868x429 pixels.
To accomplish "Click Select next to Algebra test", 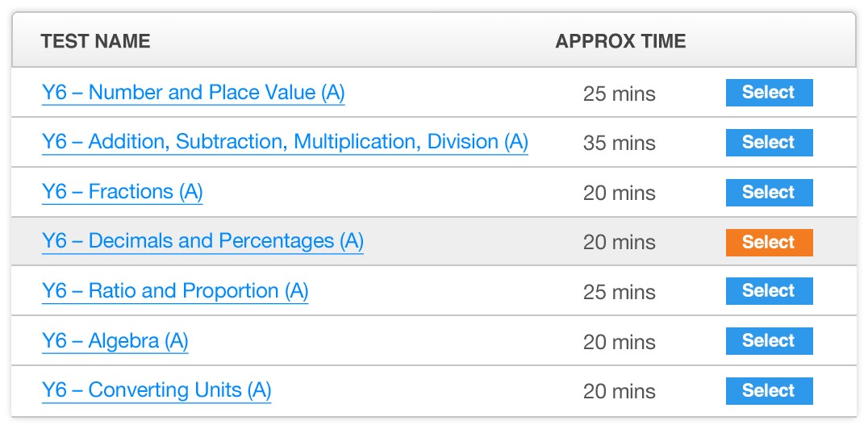I will pos(769,341).
